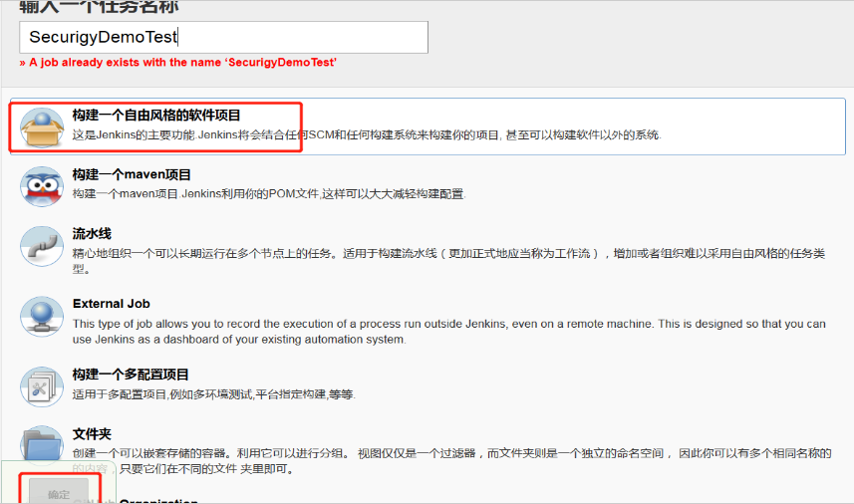Select the maven project owl icon
This screenshot has height=504, width=854.
[42, 186]
